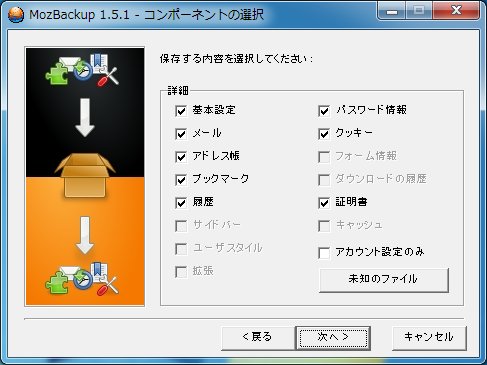Uncheck the メール checkbox
This screenshot has width=487, height=365.
click(181, 134)
